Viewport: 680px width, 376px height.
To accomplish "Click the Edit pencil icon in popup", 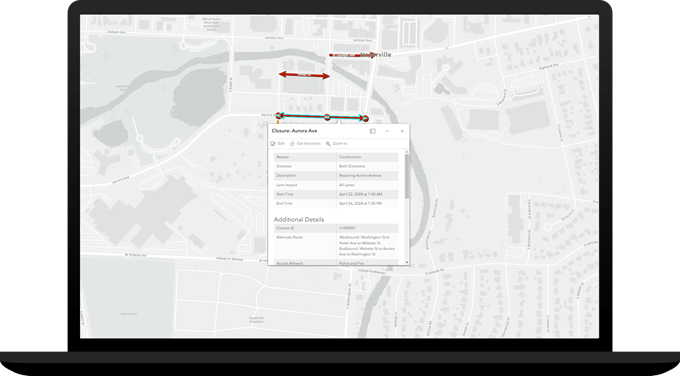I will coord(273,144).
